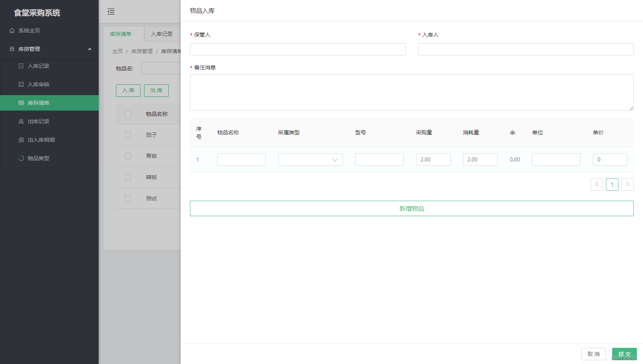
Task: Click the 食堂采购系统 title
Action: point(37,13)
